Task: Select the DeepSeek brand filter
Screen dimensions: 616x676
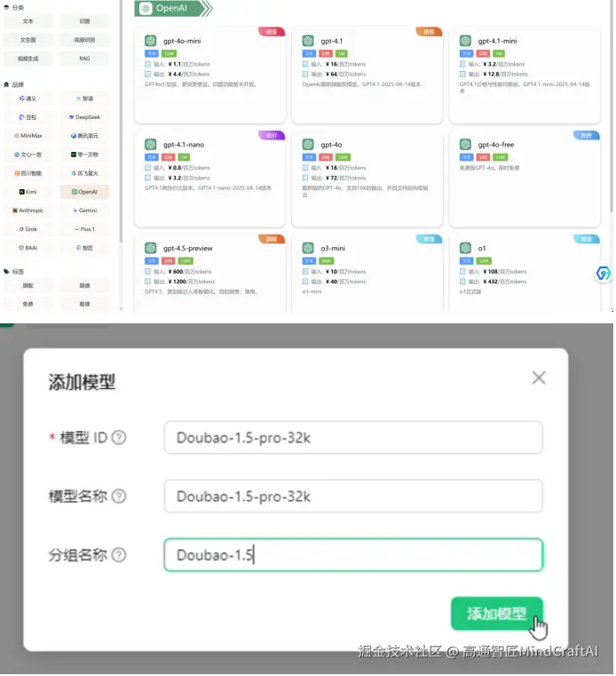Action: 84,117
